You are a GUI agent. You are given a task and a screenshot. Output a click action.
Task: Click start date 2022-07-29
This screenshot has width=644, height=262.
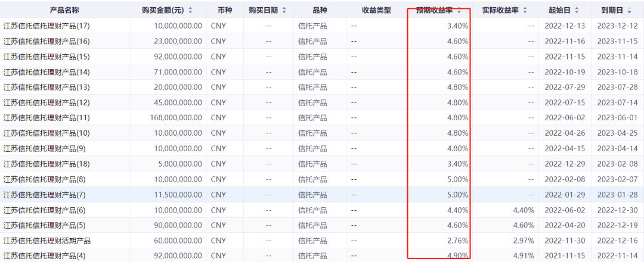click(565, 88)
